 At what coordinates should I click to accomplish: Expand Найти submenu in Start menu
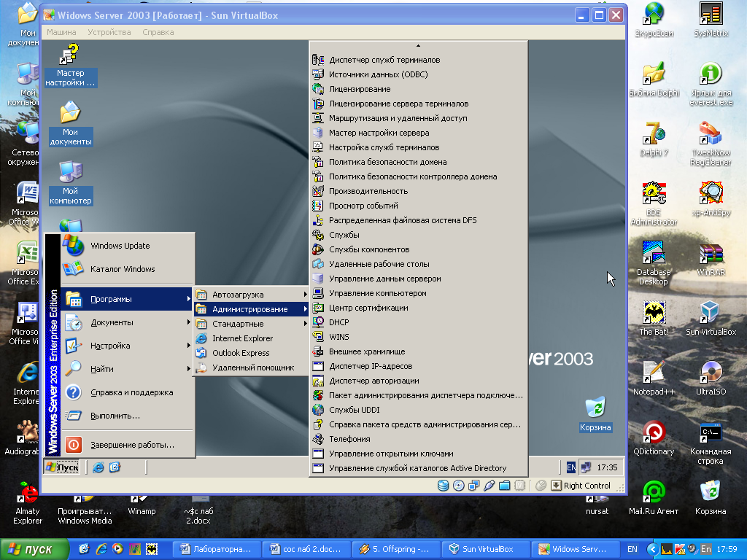coord(128,369)
